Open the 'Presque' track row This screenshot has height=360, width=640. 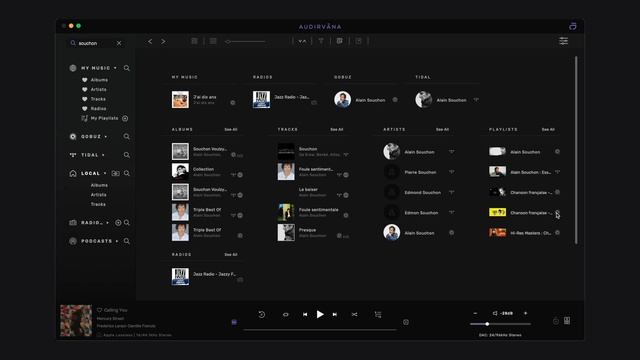pos(313,233)
